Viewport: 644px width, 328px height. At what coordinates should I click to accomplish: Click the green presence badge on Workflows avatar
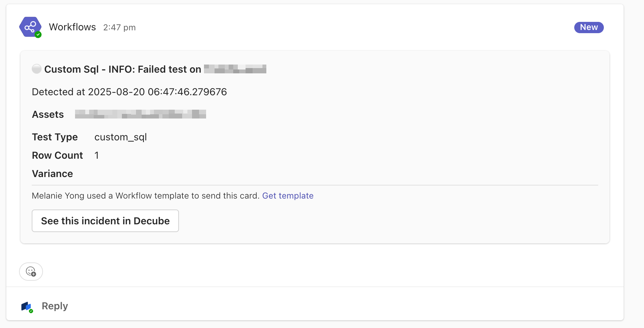pos(38,35)
